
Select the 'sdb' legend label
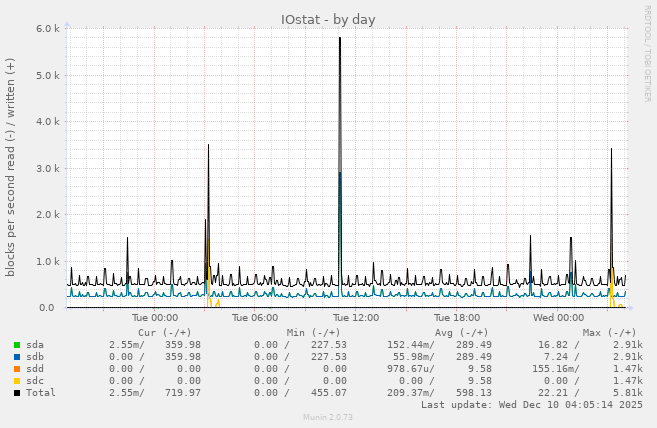35,357
